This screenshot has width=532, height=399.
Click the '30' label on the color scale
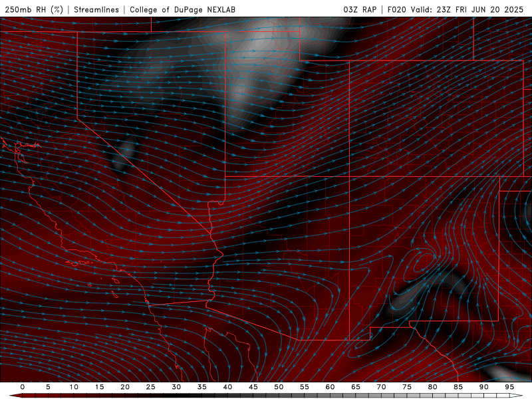coord(176,387)
